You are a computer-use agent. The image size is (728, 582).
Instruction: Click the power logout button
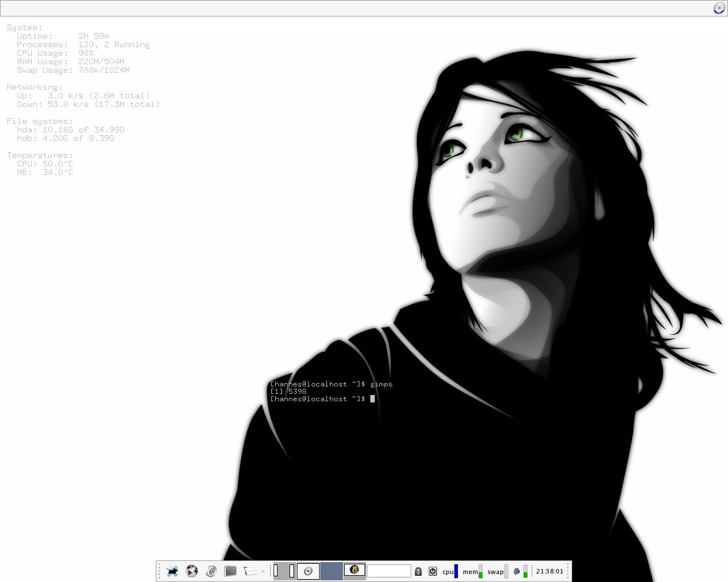click(432, 571)
